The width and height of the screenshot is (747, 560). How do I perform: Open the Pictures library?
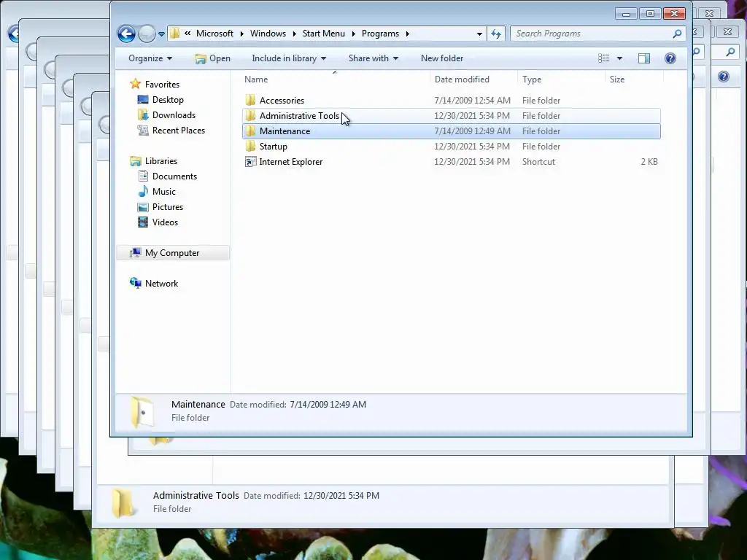[x=168, y=206]
